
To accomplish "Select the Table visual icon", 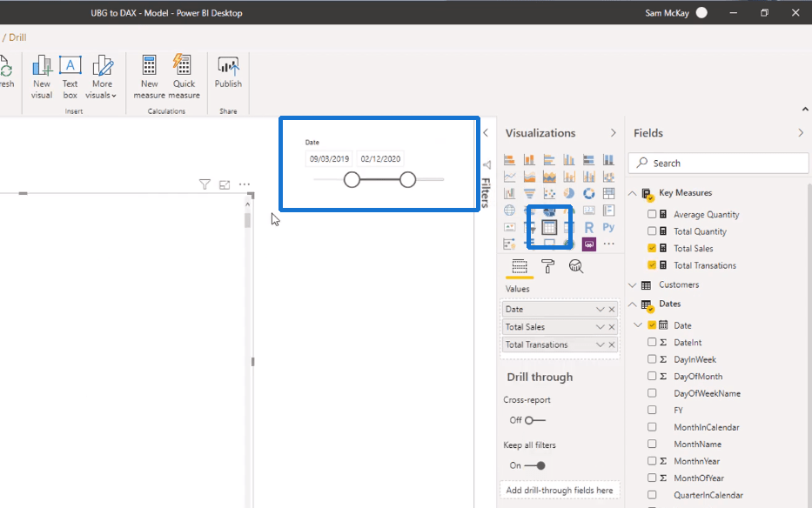I will [x=549, y=227].
